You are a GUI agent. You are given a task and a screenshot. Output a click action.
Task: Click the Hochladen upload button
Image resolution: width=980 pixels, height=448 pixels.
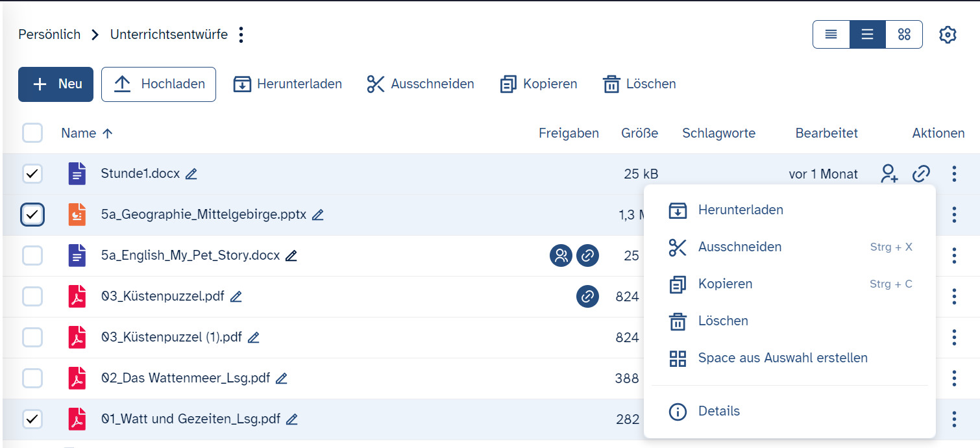tap(159, 84)
